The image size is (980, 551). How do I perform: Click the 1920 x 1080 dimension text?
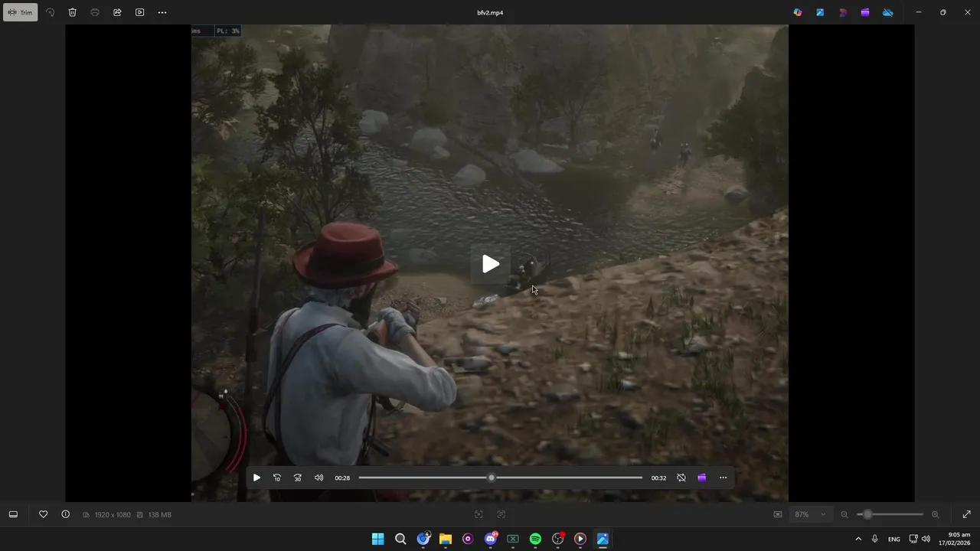click(x=113, y=515)
